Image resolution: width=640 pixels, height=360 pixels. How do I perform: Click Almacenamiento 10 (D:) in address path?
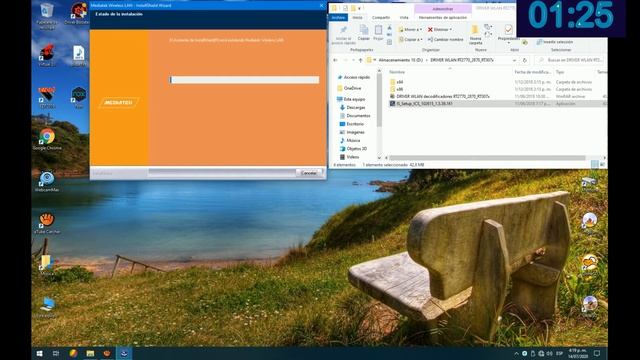[400, 60]
